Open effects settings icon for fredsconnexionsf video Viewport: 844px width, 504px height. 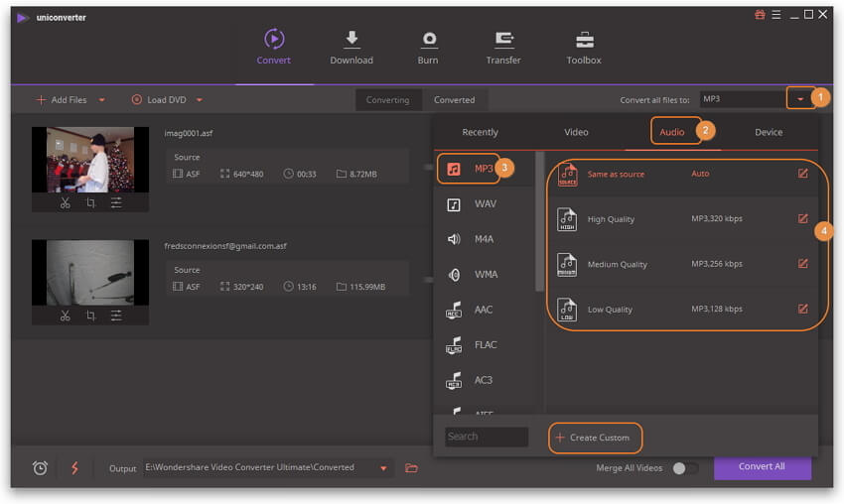(x=116, y=315)
